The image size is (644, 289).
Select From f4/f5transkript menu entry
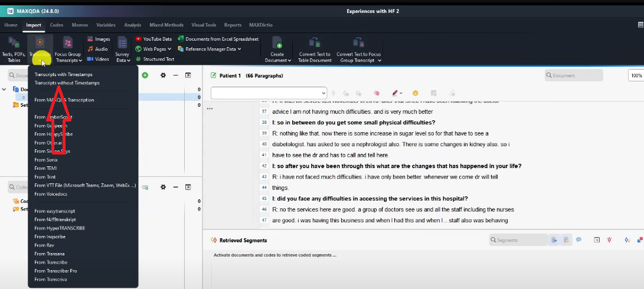55,219
